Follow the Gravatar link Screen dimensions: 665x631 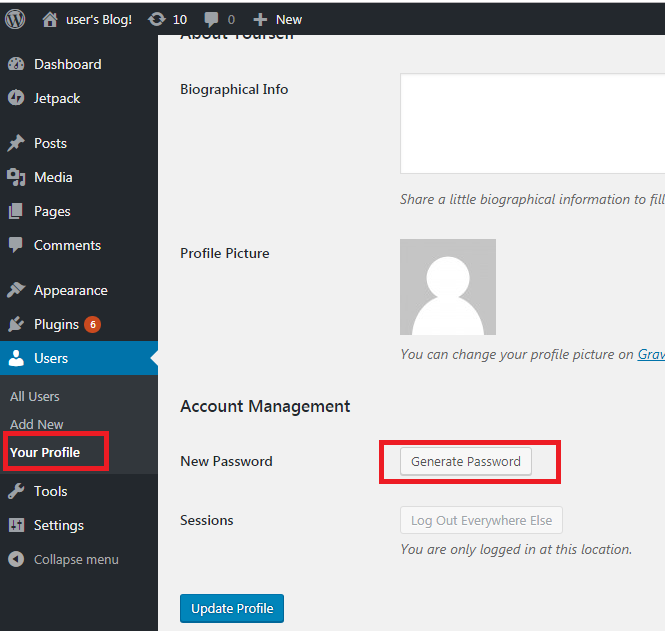651,354
